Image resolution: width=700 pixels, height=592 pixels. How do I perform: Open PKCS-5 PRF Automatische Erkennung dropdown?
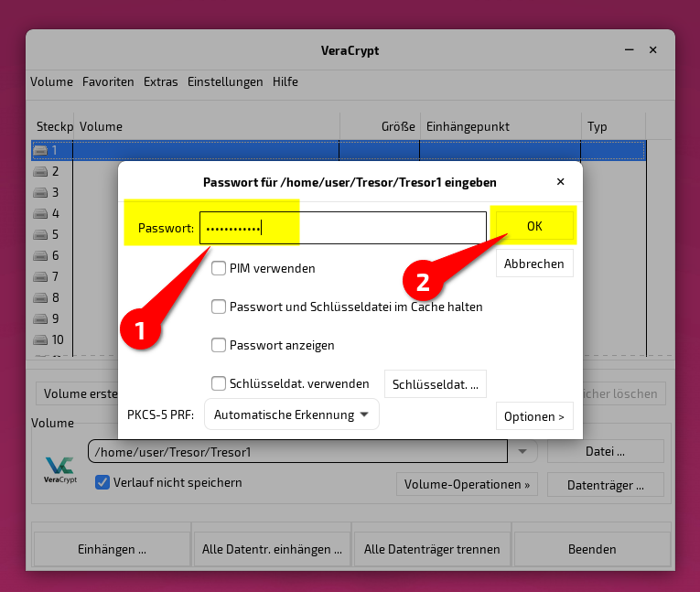click(292, 414)
